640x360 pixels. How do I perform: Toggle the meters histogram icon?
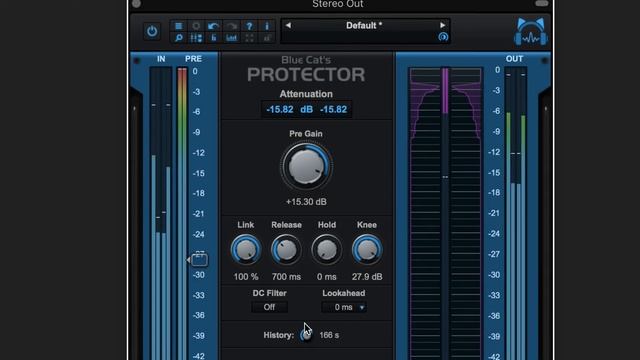pyautogui.click(x=231, y=38)
